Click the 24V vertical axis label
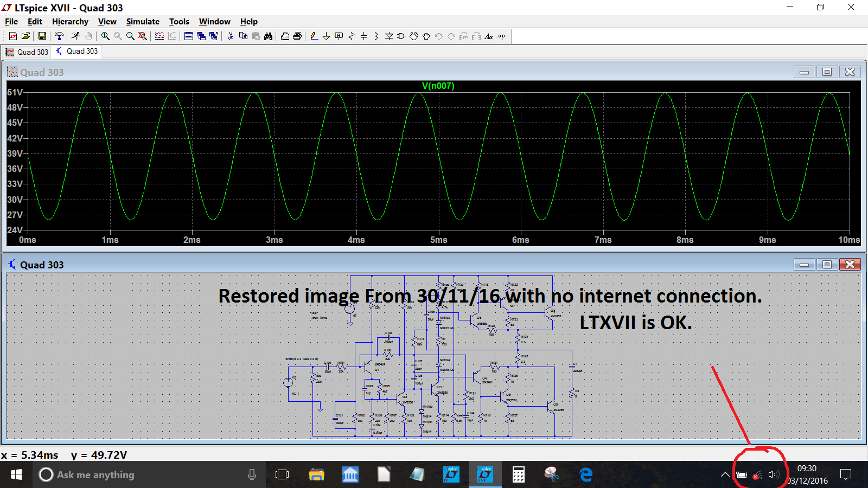This screenshot has height=488, width=868. (x=15, y=230)
